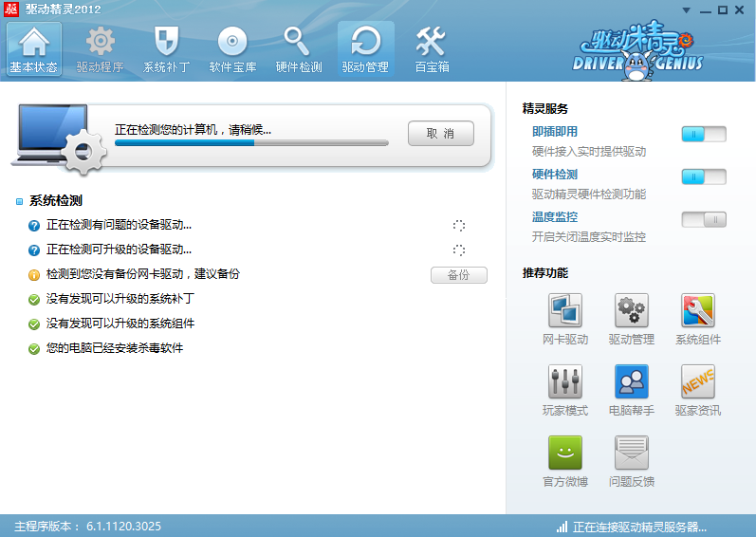Screen dimensions: 756x537
Task: Open the 玩家模式 gamer mode icon
Action: point(565,382)
